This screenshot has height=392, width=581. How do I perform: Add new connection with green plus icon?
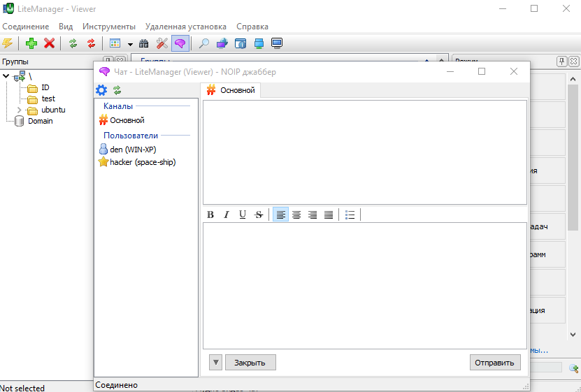[x=31, y=43]
